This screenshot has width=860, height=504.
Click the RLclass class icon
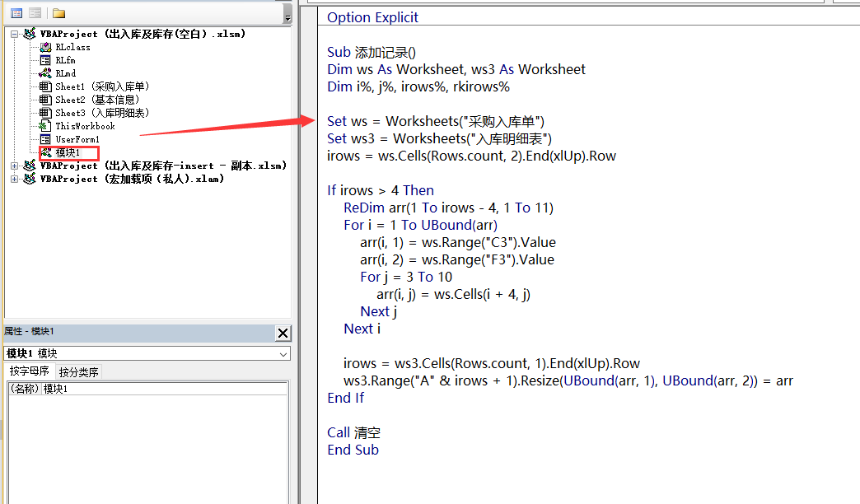(45, 47)
